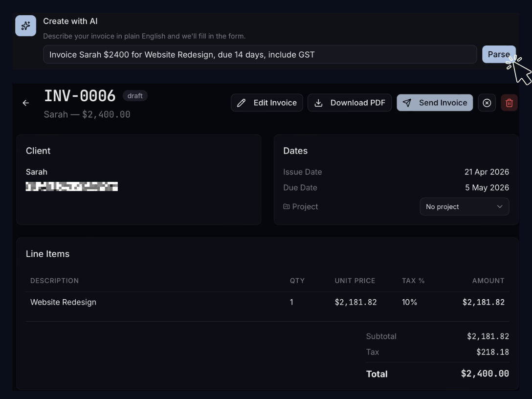Click the Issue Date value 21 Apr 2026

[x=487, y=172]
